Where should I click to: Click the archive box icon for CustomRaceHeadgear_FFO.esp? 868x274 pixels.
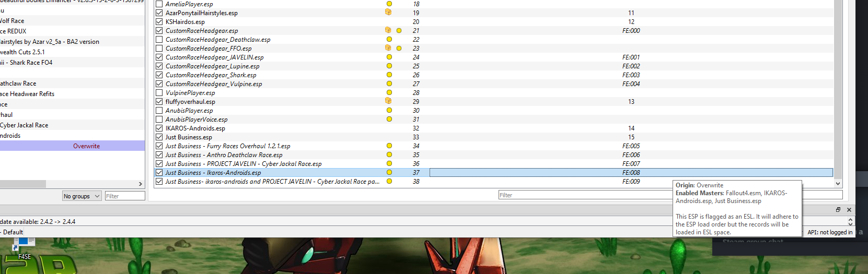pyautogui.click(x=388, y=48)
